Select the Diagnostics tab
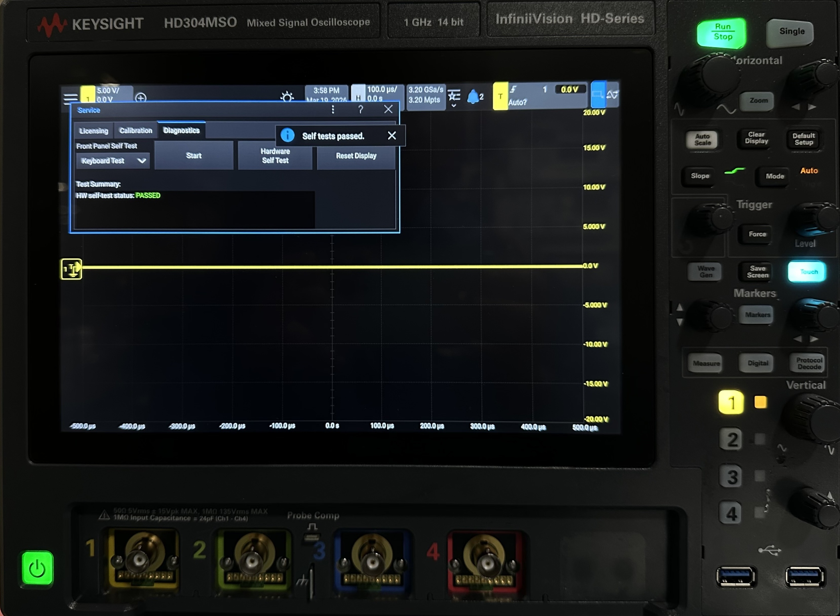840x616 pixels. [x=181, y=130]
